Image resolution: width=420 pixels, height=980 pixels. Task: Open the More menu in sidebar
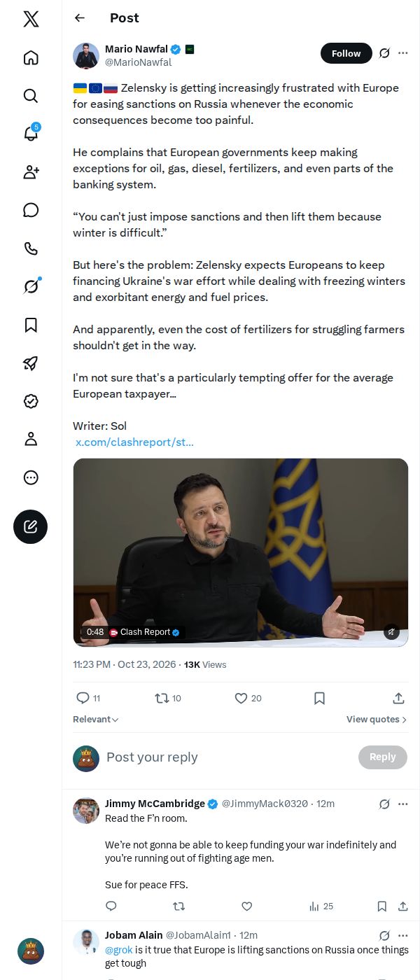coord(31,477)
